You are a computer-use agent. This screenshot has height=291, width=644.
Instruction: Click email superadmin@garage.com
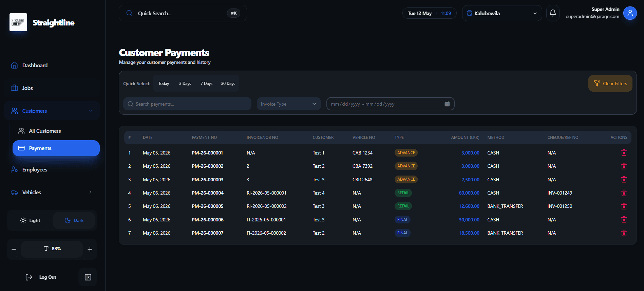coord(592,16)
